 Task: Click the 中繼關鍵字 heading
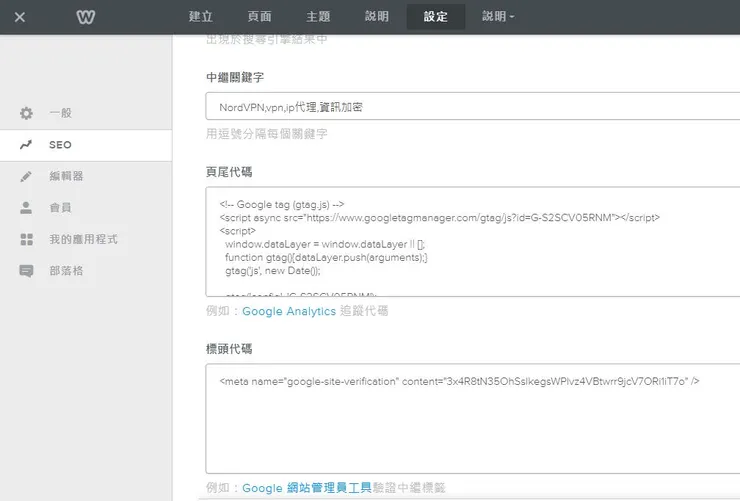pos(235,77)
